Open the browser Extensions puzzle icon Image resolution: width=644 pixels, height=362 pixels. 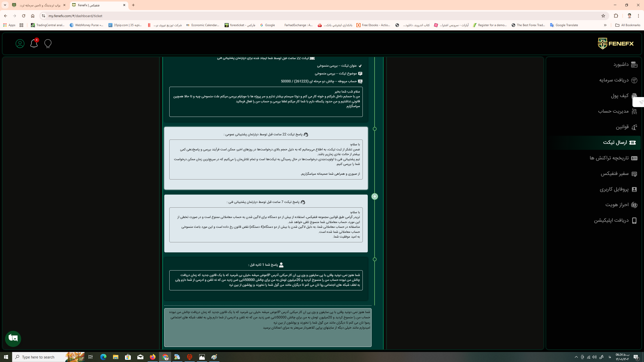[616, 16]
